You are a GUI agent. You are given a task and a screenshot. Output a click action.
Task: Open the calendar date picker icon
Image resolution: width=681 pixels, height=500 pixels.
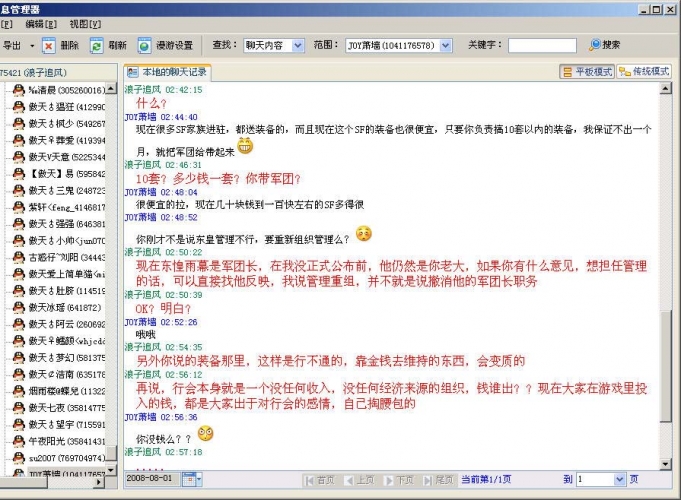click(x=190, y=480)
